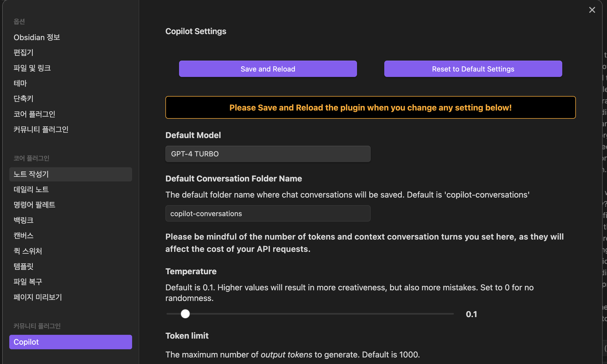
Task: Close the settings dialog
Action: [592, 10]
